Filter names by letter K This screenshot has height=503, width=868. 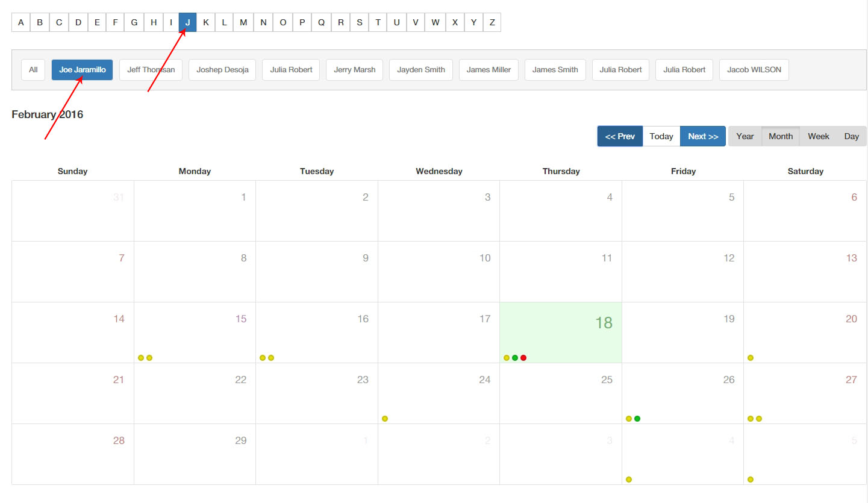coord(206,22)
